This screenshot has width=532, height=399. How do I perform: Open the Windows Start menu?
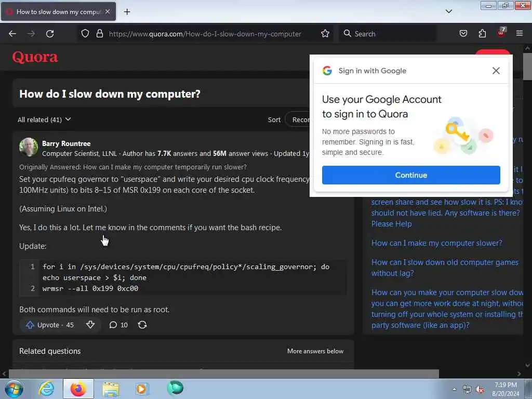tap(14, 389)
